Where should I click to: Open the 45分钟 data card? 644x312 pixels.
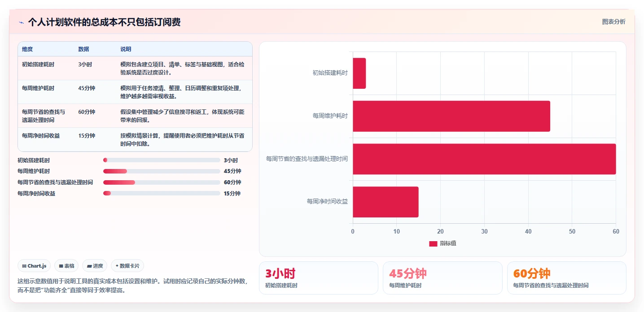(442, 278)
